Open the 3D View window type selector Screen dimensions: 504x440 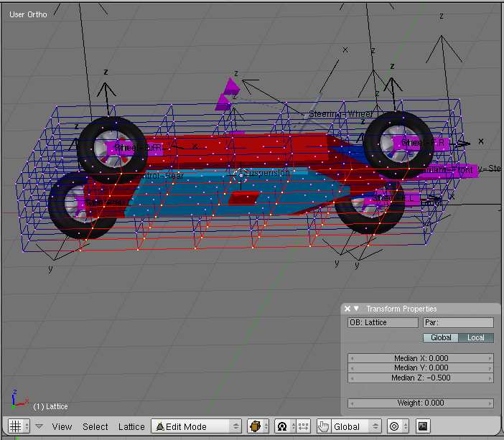19,426
